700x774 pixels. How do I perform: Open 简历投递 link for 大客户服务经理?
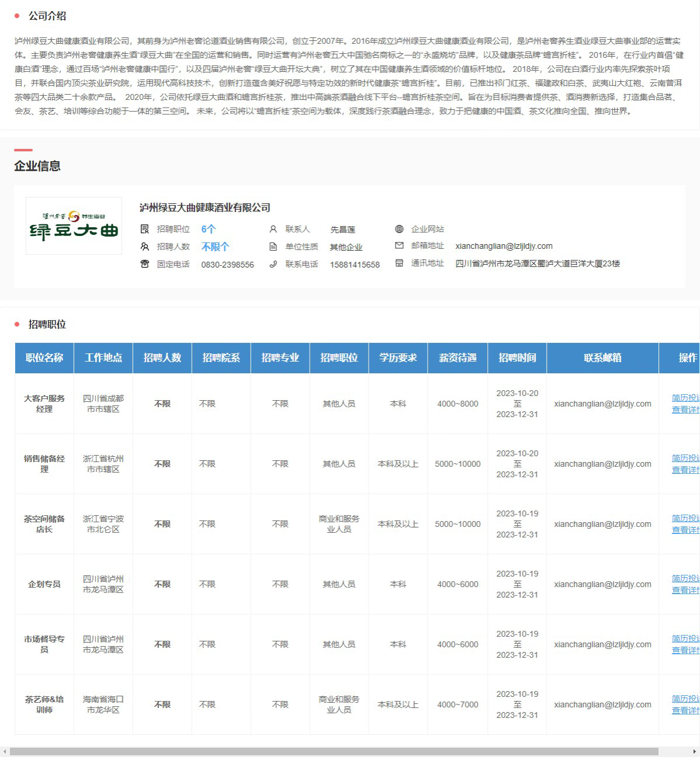[685, 398]
